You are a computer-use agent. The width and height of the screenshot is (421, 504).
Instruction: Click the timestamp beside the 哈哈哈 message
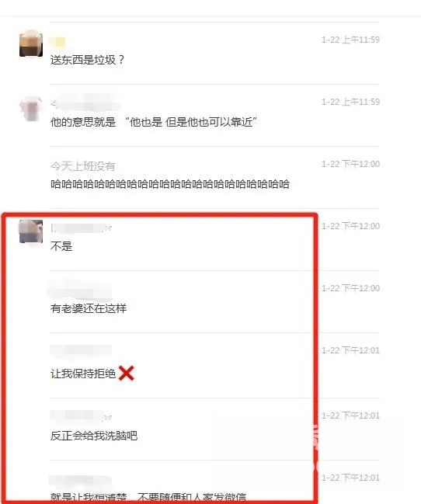click(x=350, y=164)
